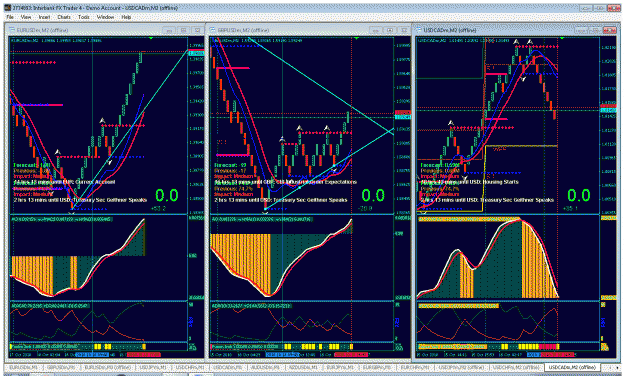Maximize the GBPUSDm,M2 chart window
The image size is (625, 376).
pyautogui.click(x=390, y=30)
